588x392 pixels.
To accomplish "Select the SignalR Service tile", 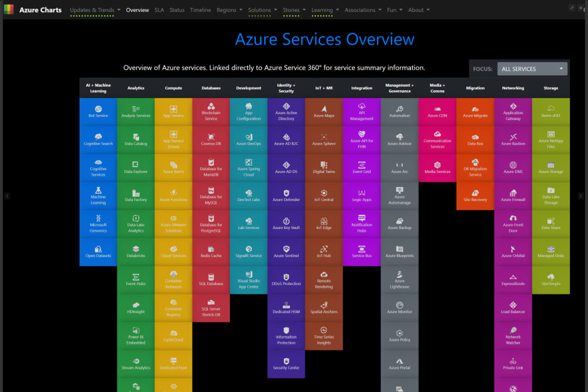I will pyautogui.click(x=249, y=252).
